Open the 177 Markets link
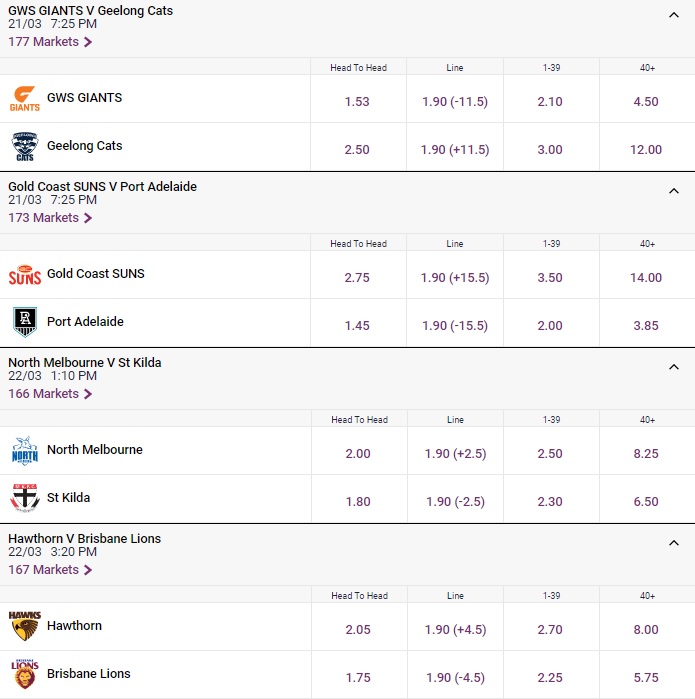 (x=50, y=42)
